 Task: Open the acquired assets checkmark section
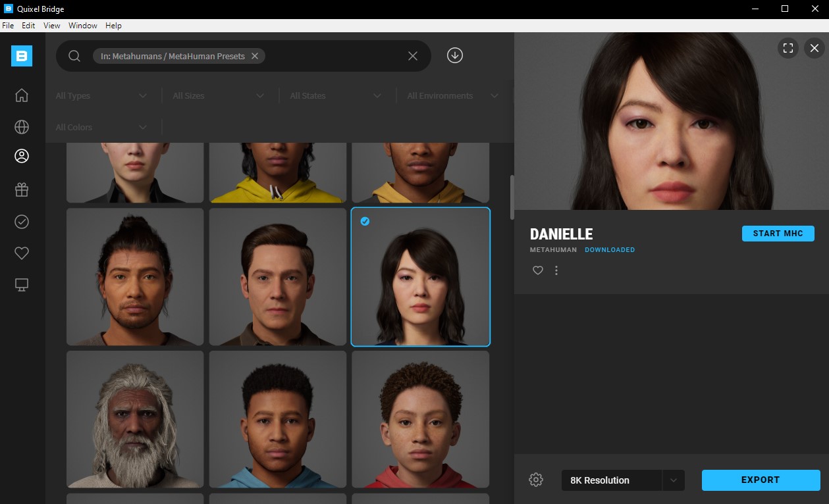click(x=22, y=222)
